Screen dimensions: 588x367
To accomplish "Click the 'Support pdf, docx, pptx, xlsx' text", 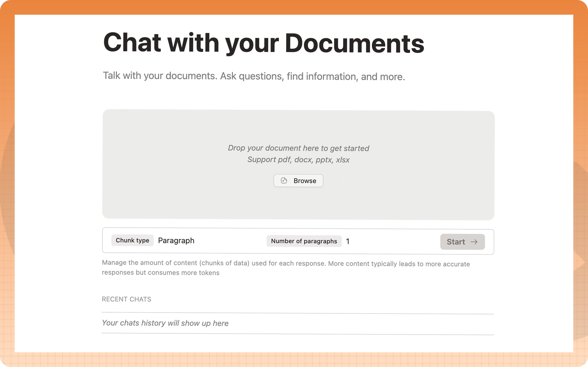I will (x=298, y=160).
